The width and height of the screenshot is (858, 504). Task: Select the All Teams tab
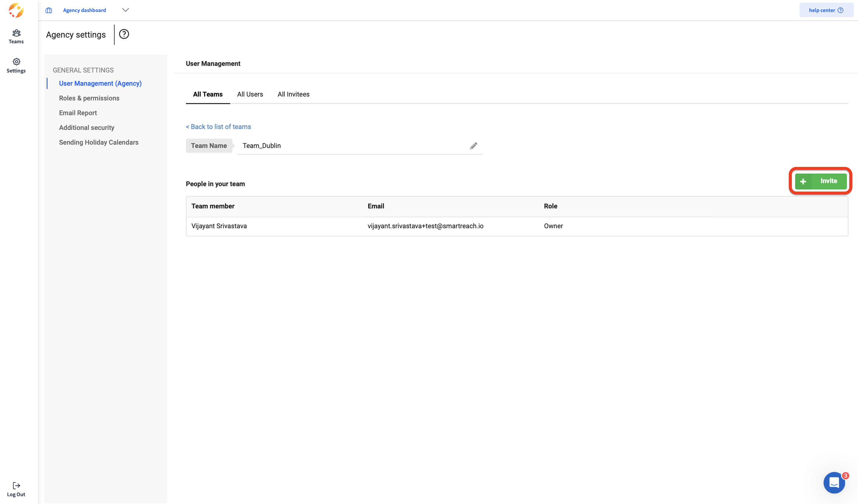pyautogui.click(x=208, y=94)
